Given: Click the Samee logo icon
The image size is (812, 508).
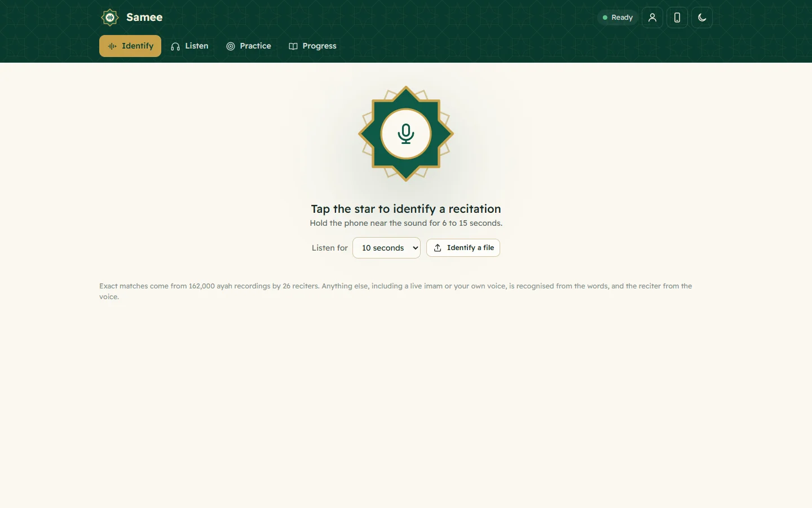Looking at the screenshot, I should pyautogui.click(x=110, y=17).
